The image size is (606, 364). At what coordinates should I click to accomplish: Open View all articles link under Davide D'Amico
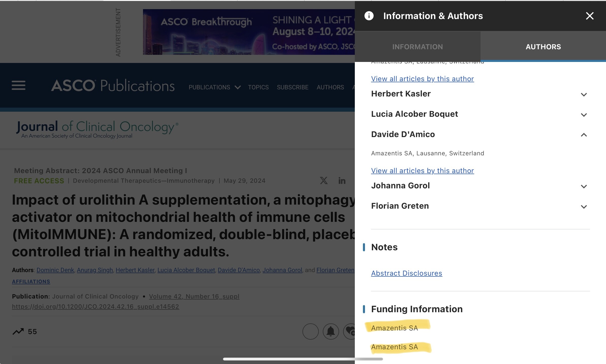pos(422,171)
